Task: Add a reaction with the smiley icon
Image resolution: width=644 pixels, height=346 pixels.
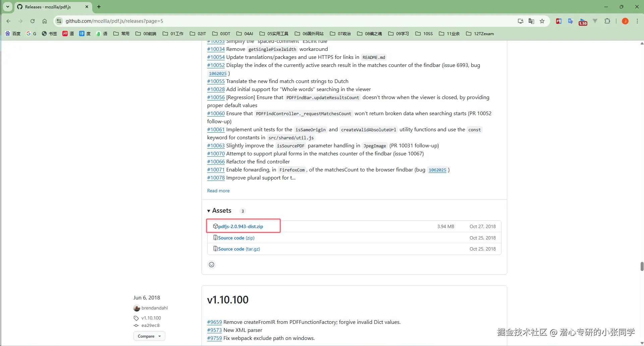Action: click(212, 265)
